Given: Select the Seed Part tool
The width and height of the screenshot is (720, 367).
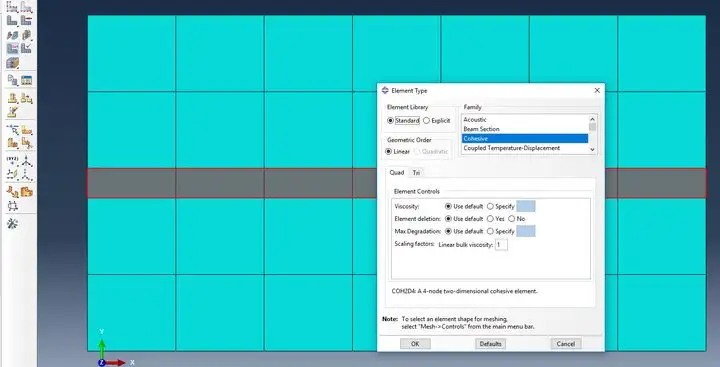Looking at the screenshot, I should click(12, 7).
